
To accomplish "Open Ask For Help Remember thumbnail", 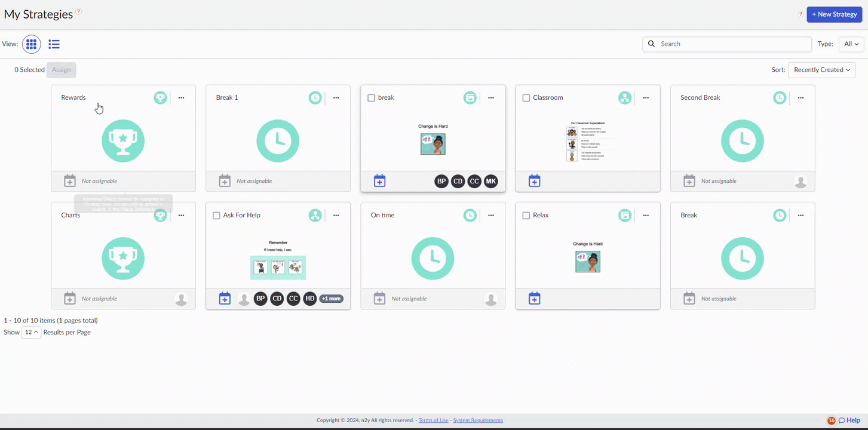I will pyautogui.click(x=278, y=260).
